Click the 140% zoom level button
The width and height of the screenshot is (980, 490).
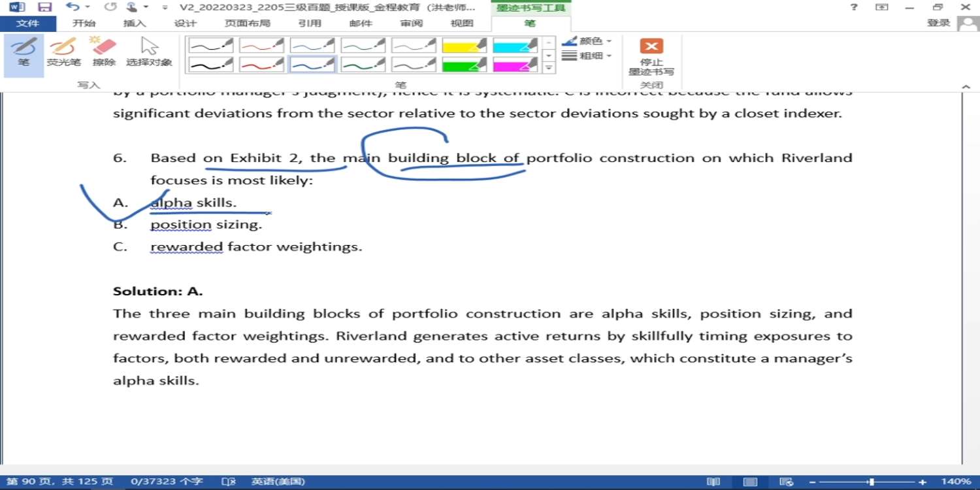point(956,482)
